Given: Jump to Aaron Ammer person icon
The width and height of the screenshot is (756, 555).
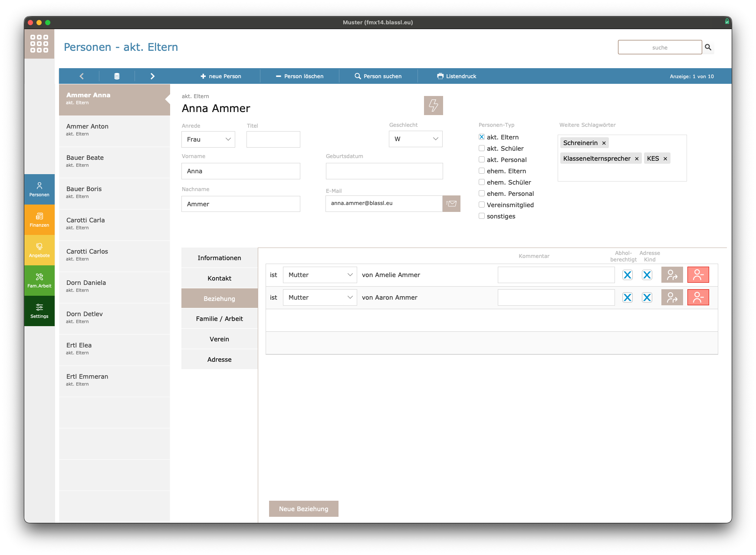Looking at the screenshot, I should (672, 297).
